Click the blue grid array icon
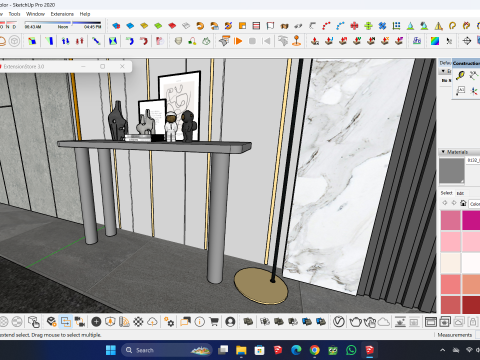This screenshot has height=360, width=480. pos(396,26)
